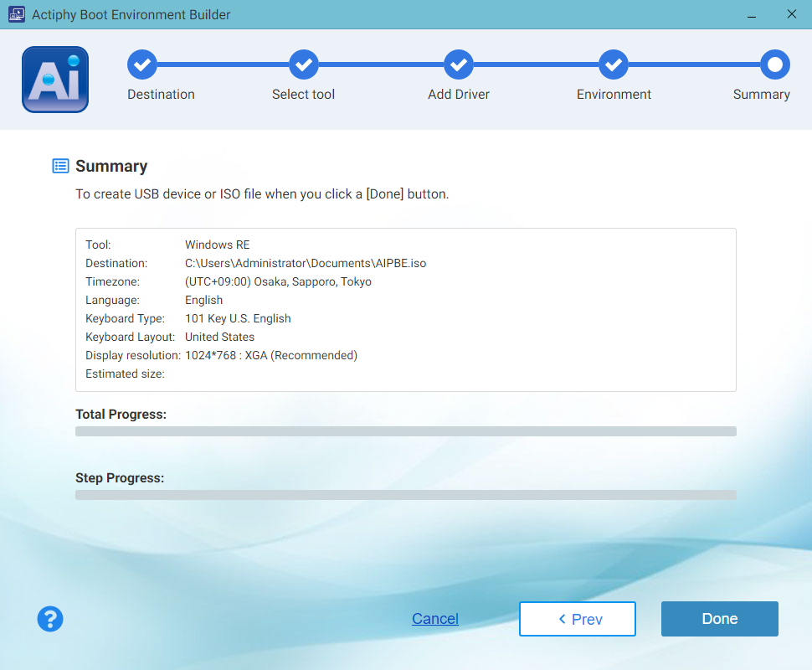Go back using the Prev button
The width and height of the screenshot is (812, 670).
point(578,619)
